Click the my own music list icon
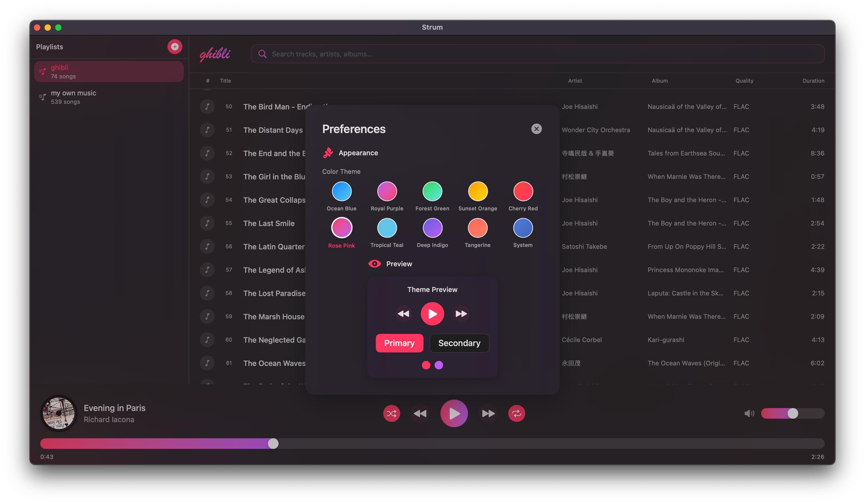The width and height of the screenshot is (865, 504). [42, 97]
